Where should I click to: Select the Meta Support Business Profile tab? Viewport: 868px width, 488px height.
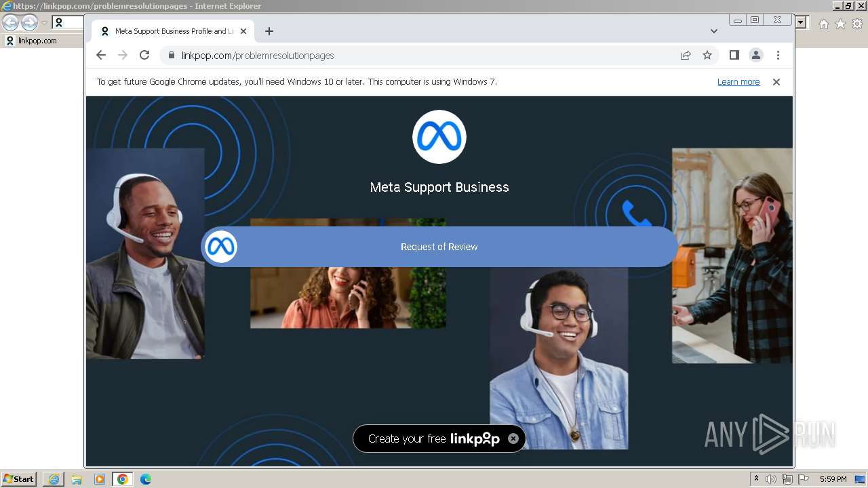pos(173,31)
